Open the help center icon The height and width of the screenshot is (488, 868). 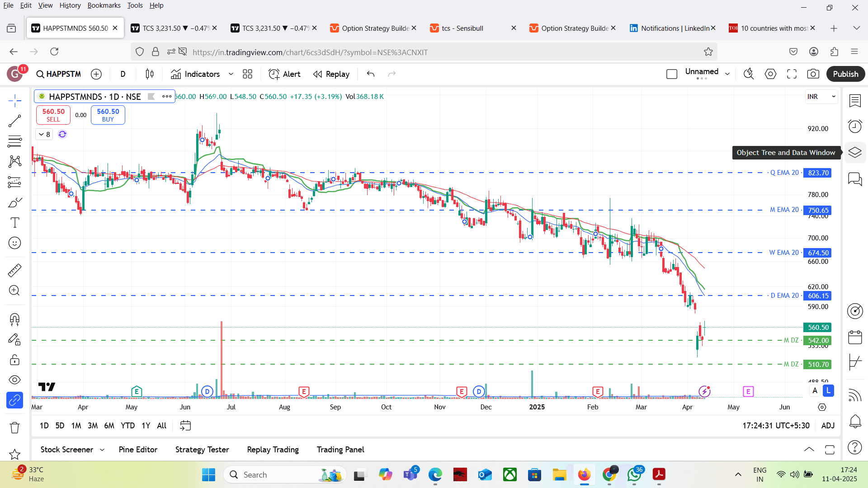[855, 447]
